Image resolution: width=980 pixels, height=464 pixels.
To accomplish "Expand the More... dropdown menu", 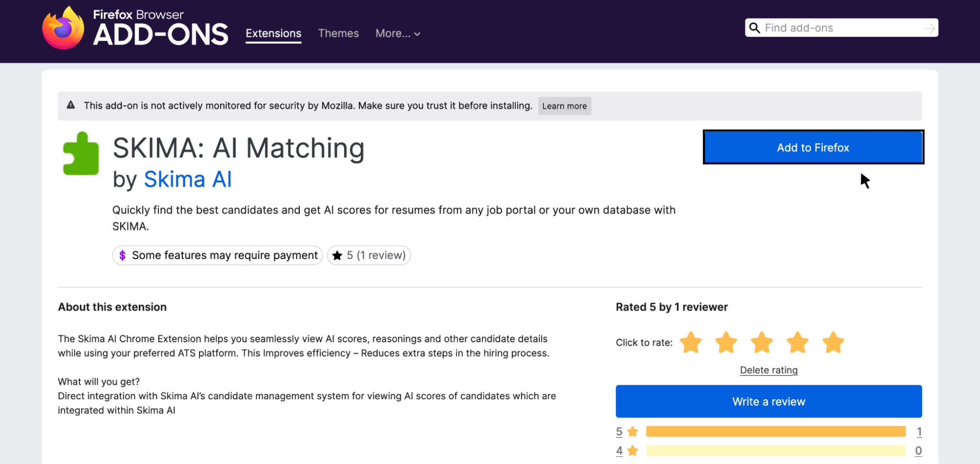I will (398, 33).
